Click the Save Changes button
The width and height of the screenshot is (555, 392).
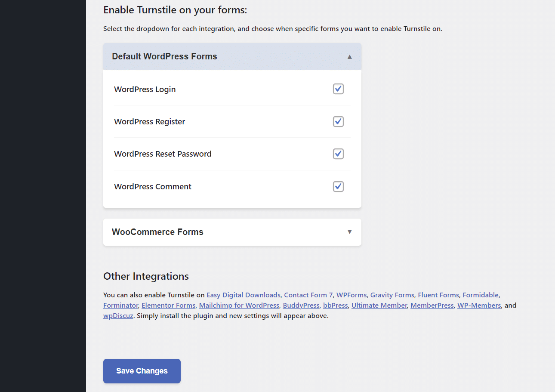[142, 371]
